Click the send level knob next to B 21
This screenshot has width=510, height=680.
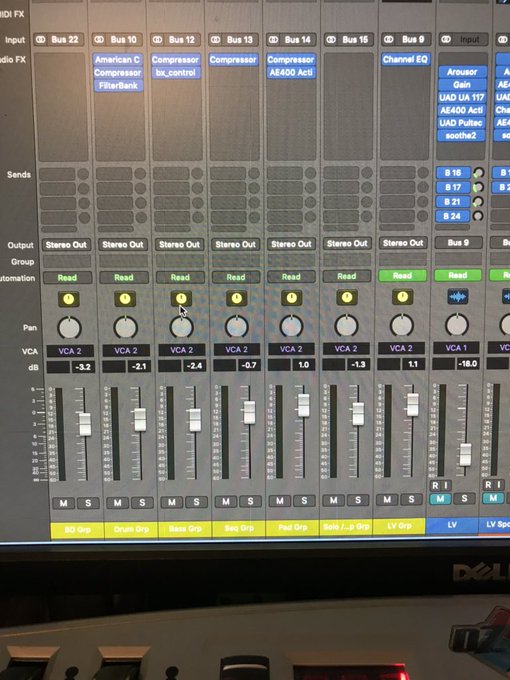(478, 202)
